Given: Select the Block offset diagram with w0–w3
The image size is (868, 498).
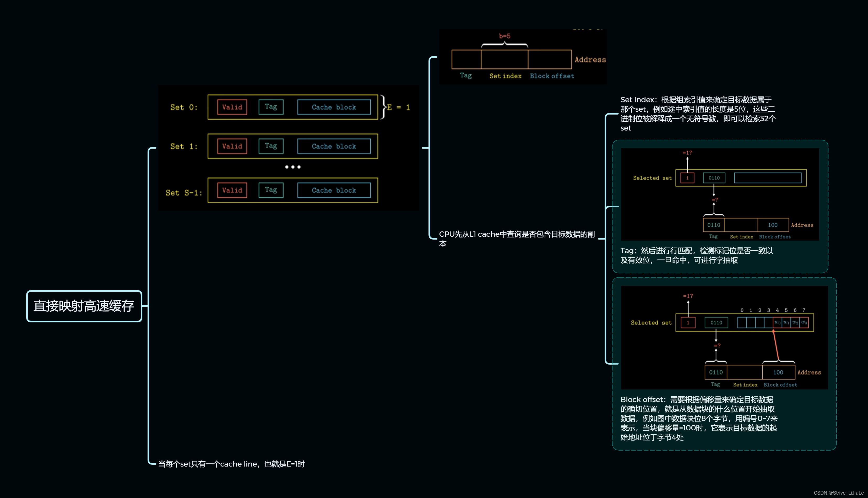Looking at the screenshot, I should coord(724,337).
